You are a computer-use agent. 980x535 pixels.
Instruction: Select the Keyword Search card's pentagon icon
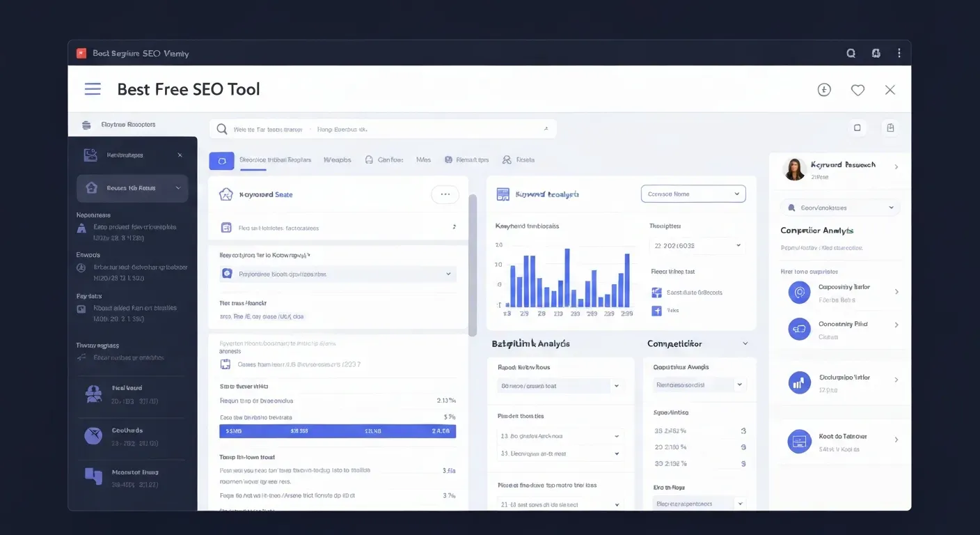coord(225,194)
